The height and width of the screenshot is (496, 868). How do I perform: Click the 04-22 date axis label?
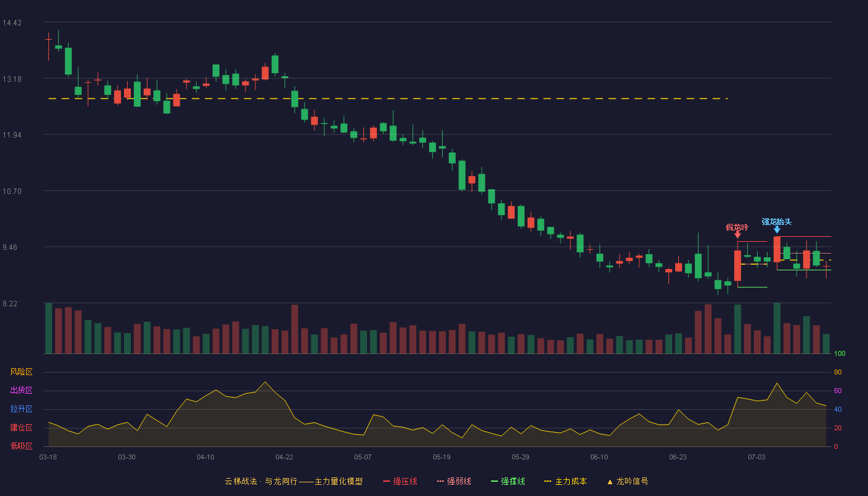284,457
